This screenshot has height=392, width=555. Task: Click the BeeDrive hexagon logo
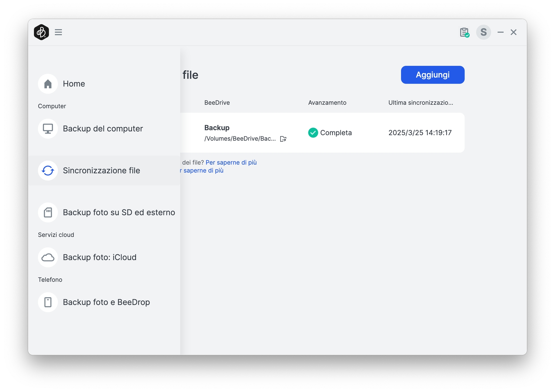coord(41,32)
